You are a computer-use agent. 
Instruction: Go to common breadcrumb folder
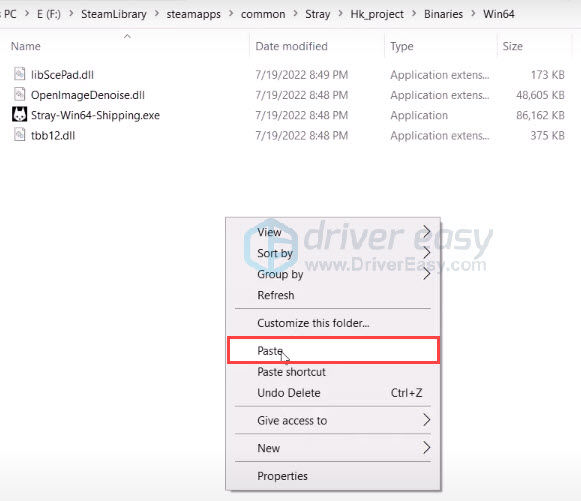pyautogui.click(x=263, y=14)
